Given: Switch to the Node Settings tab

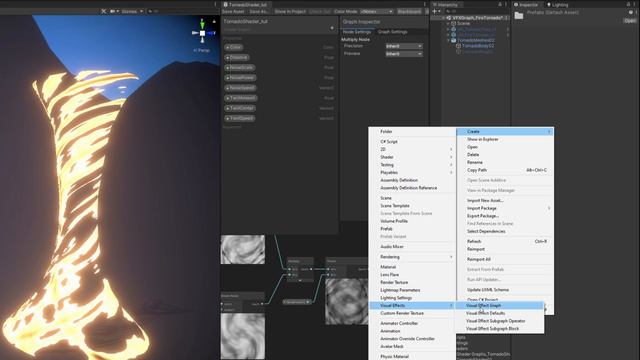Looking at the screenshot, I should point(357,32).
